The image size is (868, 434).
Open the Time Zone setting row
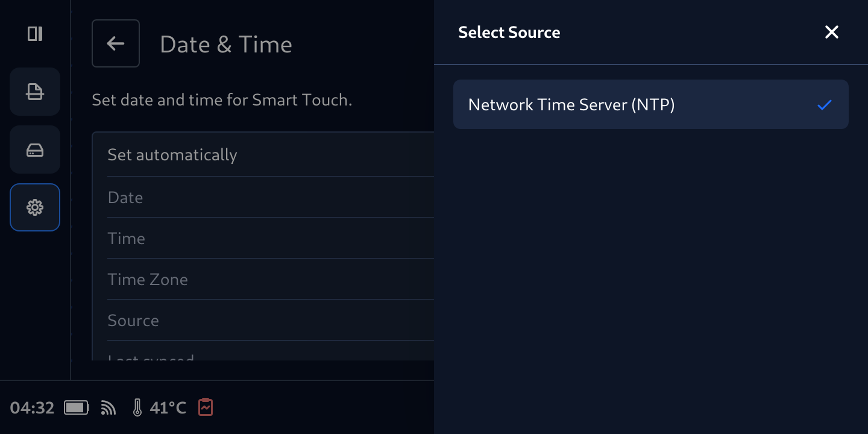point(271,280)
